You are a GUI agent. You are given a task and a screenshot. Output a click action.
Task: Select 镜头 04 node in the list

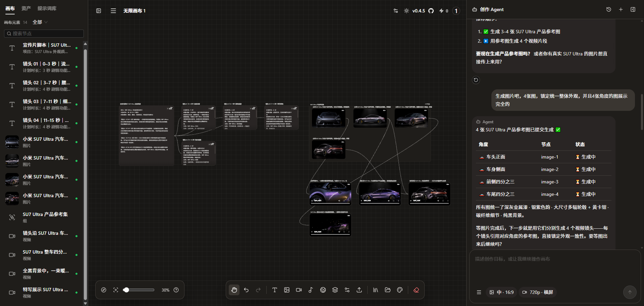41,123
